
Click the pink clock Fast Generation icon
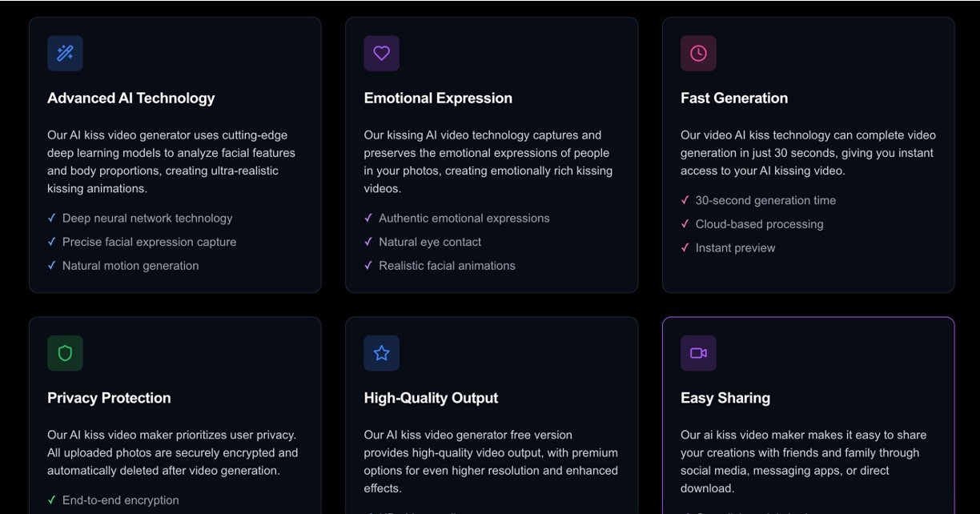click(x=698, y=54)
